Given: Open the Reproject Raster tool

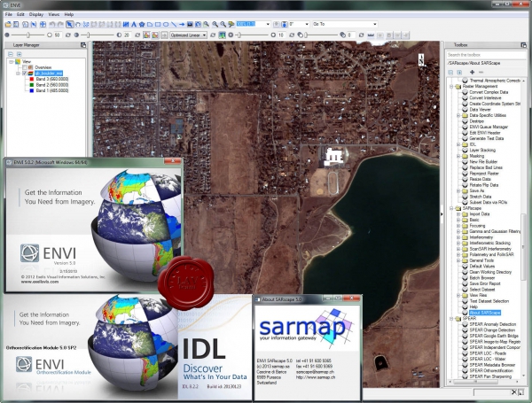Looking at the screenshot, I should click(484, 174).
